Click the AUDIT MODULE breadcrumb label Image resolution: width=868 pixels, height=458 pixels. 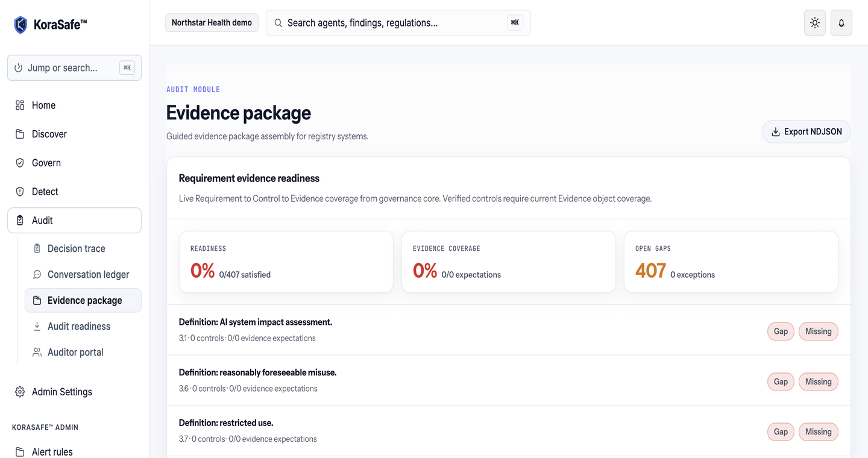point(193,89)
